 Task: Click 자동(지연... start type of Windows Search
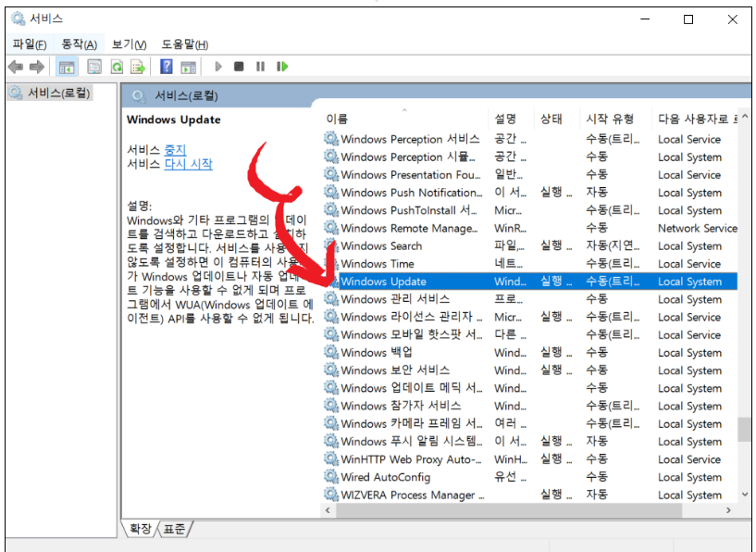[613, 246]
